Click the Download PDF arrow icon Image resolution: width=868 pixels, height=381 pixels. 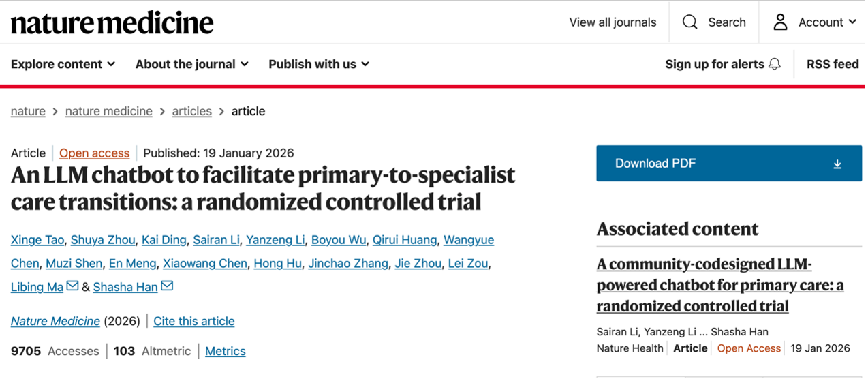(x=837, y=164)
